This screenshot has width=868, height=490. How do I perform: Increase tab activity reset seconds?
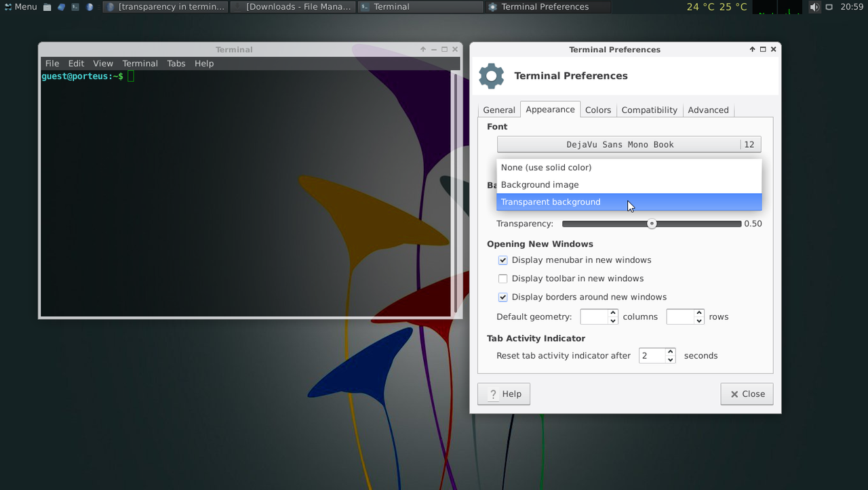click(x=671, y=352)
